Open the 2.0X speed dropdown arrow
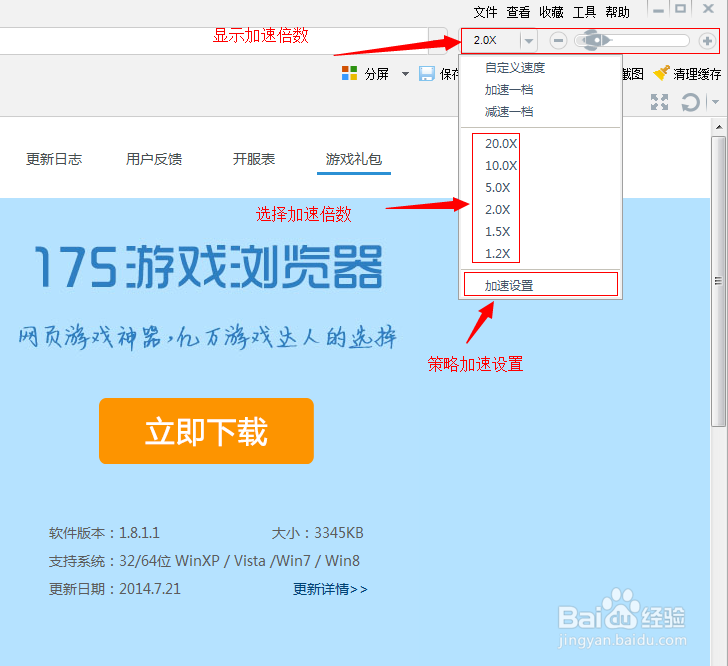Screen dimensions: 728x666 [528, 41]
